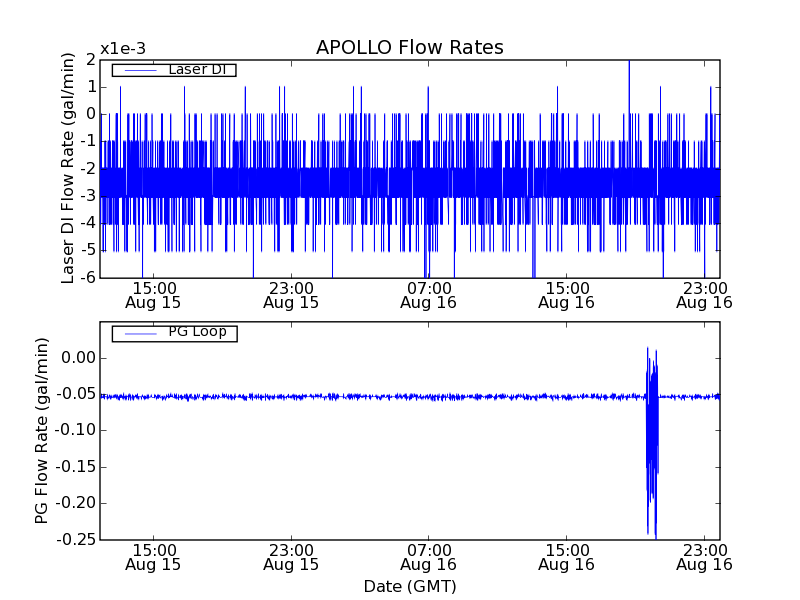Click the Laser DI peak reaching 2

click(x=629, y=64)
